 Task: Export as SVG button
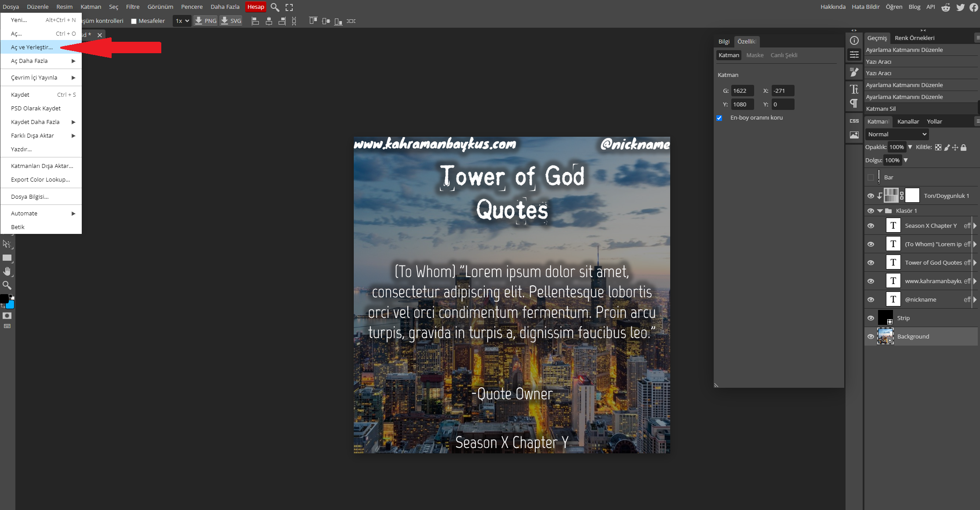(x=231, y=21)
